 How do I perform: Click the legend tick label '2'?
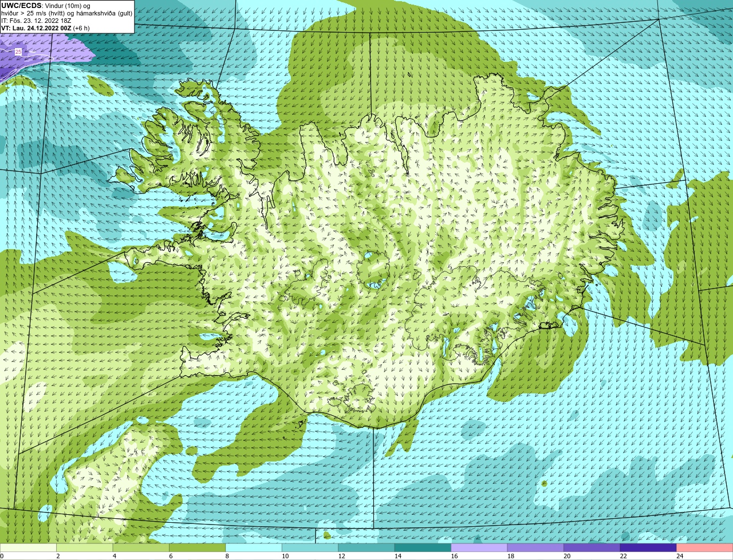pyautogui.click(x=58, y=556)
